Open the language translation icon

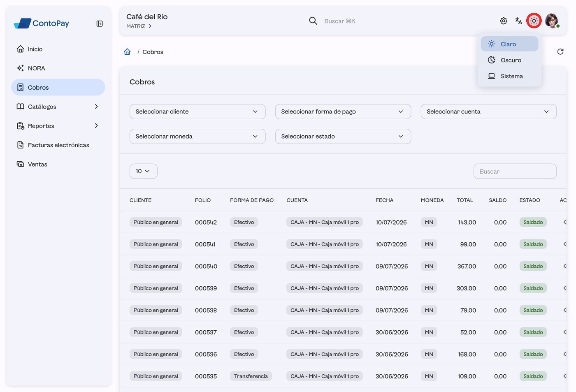pos(518,21)
